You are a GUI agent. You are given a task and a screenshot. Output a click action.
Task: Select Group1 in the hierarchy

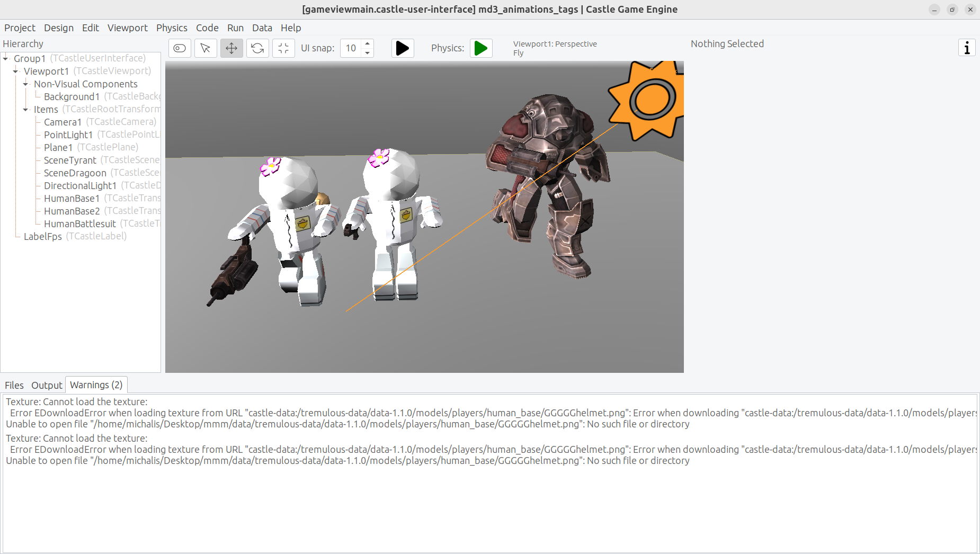coord(30,58)
